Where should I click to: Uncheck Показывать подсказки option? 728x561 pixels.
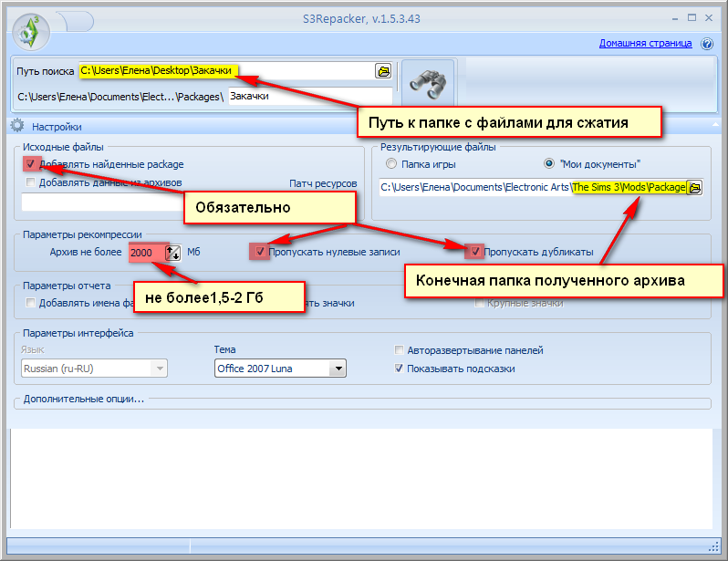[400, 369]
